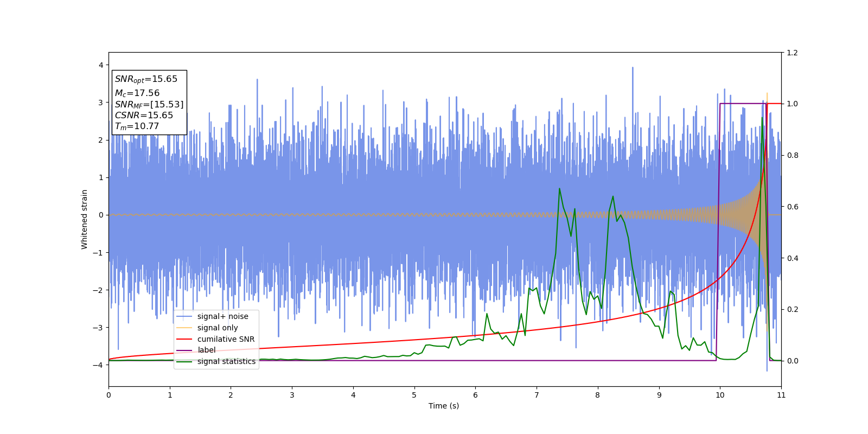868x434 pixels.
Task: Click x-axis tick label 11
Action: [781, 395]
